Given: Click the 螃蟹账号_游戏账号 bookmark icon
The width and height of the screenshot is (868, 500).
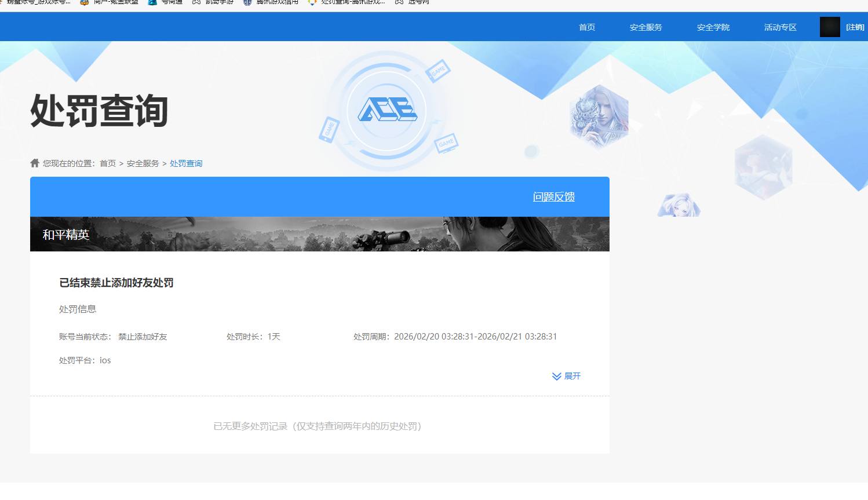Looking at the screenshot, I should tap(3, 3).
